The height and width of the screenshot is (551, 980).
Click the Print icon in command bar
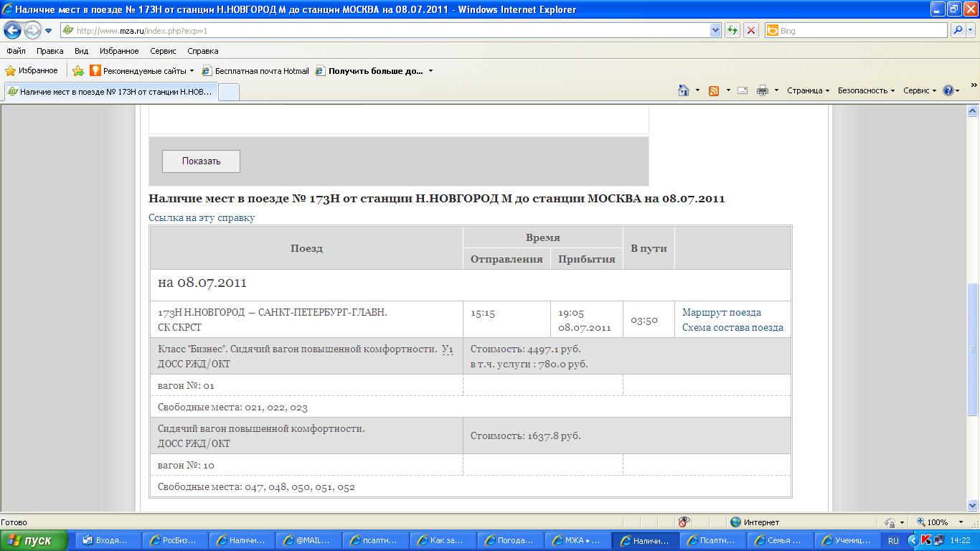pyautogui.click(x=762, y=90)
